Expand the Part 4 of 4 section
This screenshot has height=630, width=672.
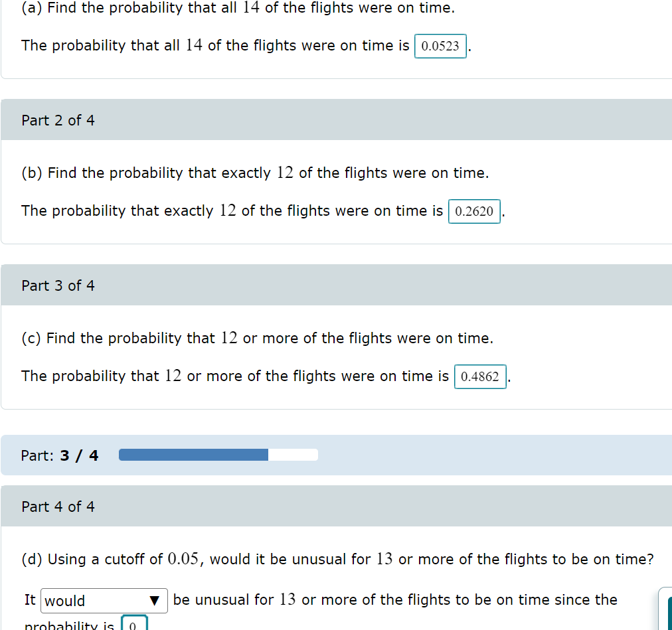(x=58, y=506)
